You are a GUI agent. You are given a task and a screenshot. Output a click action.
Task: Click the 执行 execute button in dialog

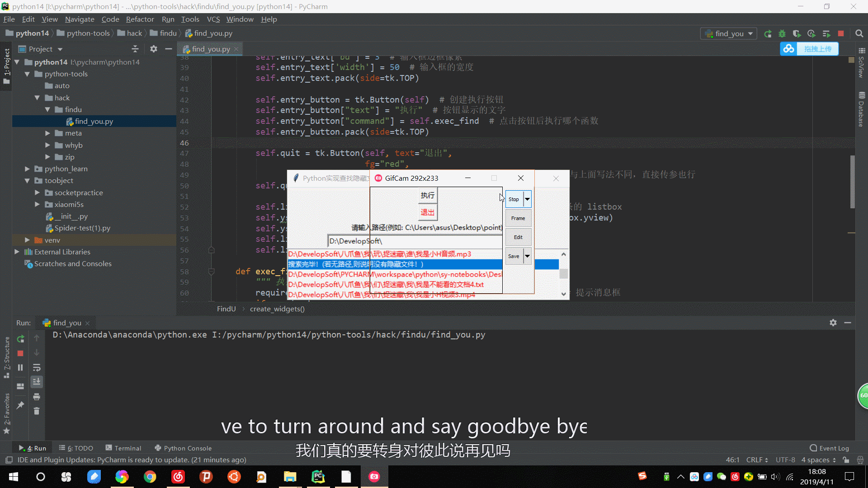pos(427,195)
